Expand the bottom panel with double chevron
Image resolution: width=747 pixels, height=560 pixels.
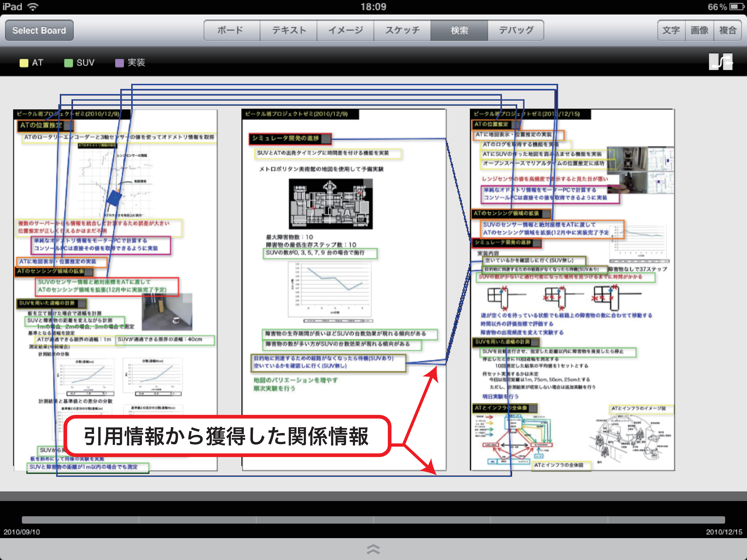point(373,549)
